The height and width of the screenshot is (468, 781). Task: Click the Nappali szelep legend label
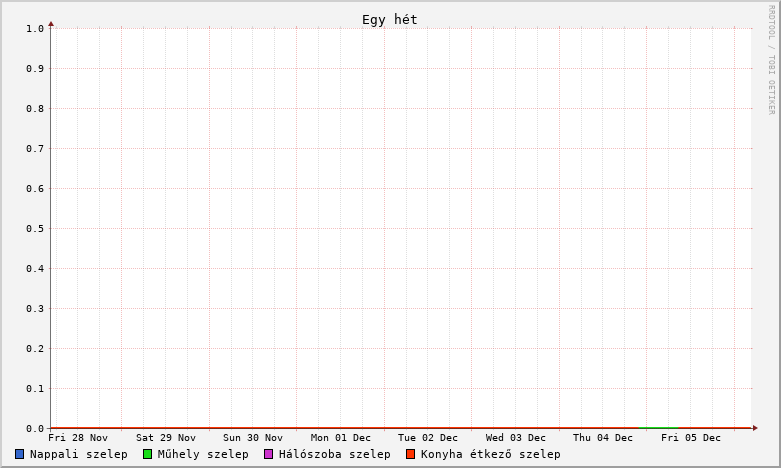tap(78, 454)
